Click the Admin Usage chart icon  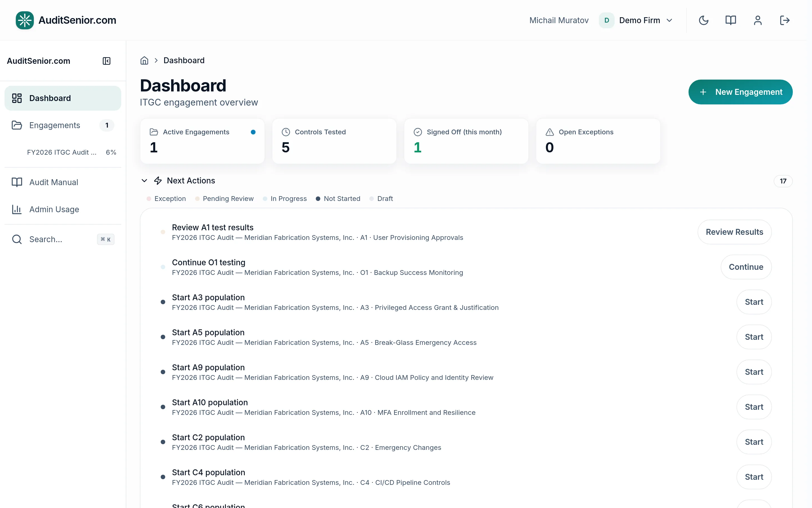[x=17, y=209]
